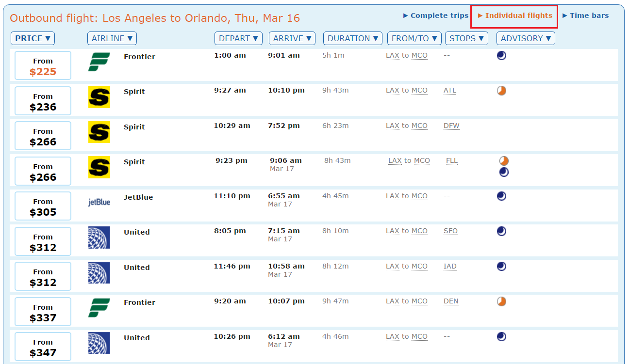629x364 pixels.
Task: Click the jetBlue airline logo
Action: point(99,203)
